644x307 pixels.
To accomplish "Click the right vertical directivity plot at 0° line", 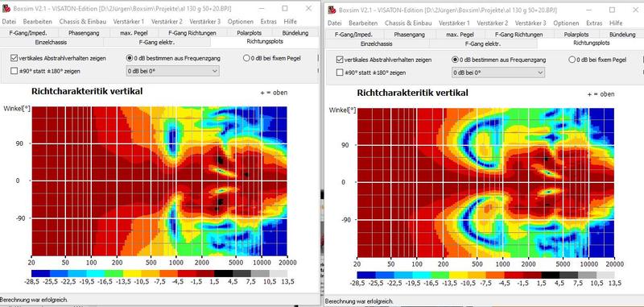I will [485, 182].
